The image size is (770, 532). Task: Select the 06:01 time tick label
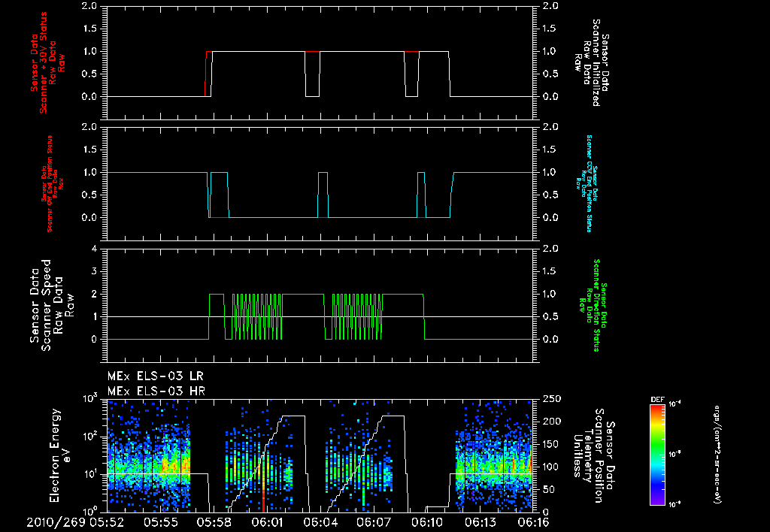pos(267,522)
